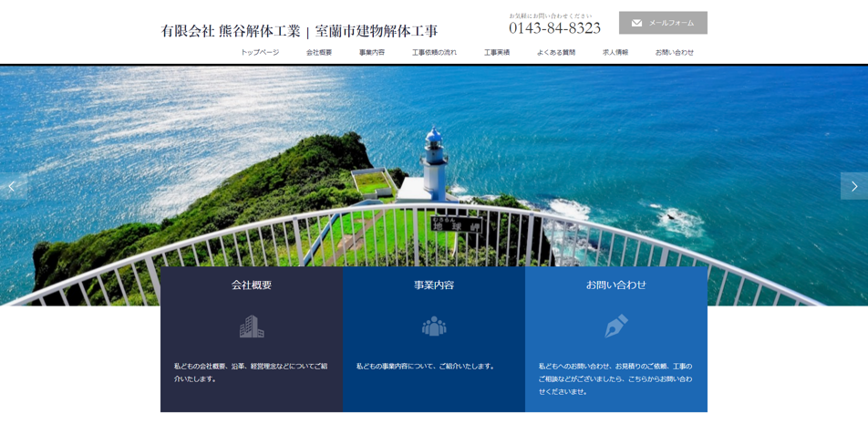Click お問い合わせ in the top navigation bar

[x=675, y=53]
